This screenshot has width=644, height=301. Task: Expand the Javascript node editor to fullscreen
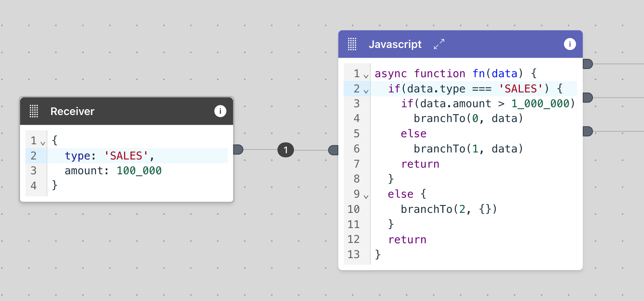[x=439, y=44]
